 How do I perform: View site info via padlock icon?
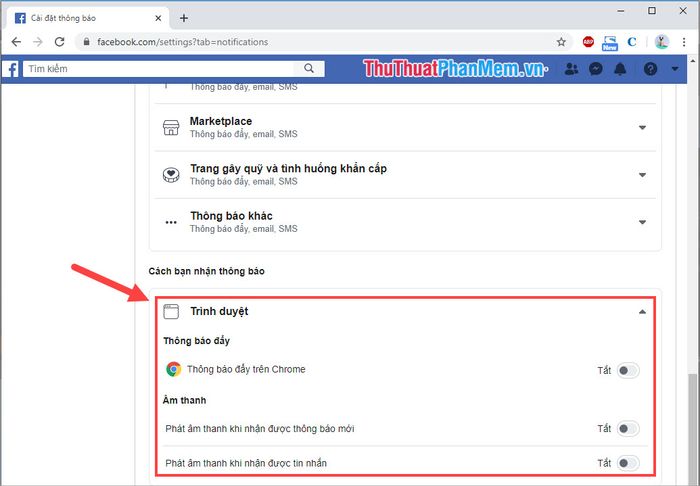87,42
